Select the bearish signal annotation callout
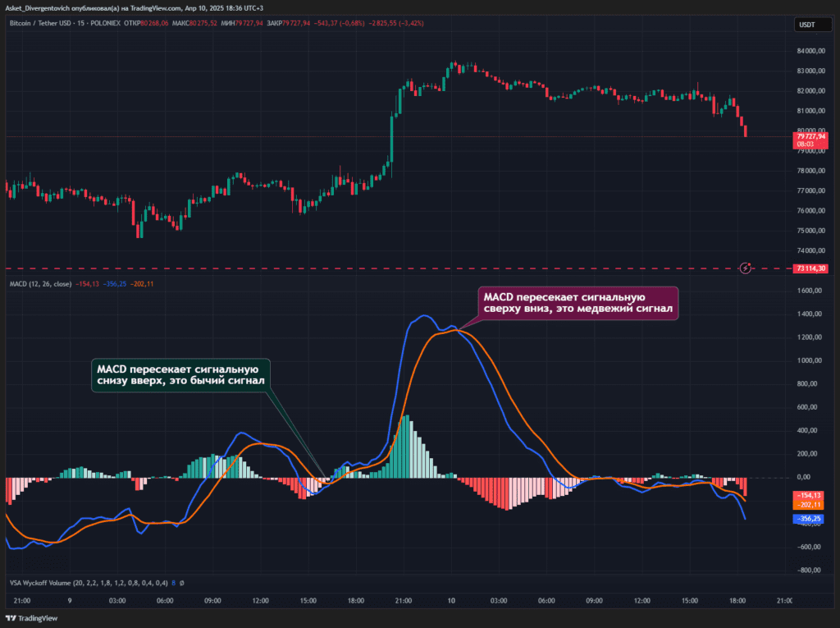Viewport: 840px width, 628px height. coord(577,302)
